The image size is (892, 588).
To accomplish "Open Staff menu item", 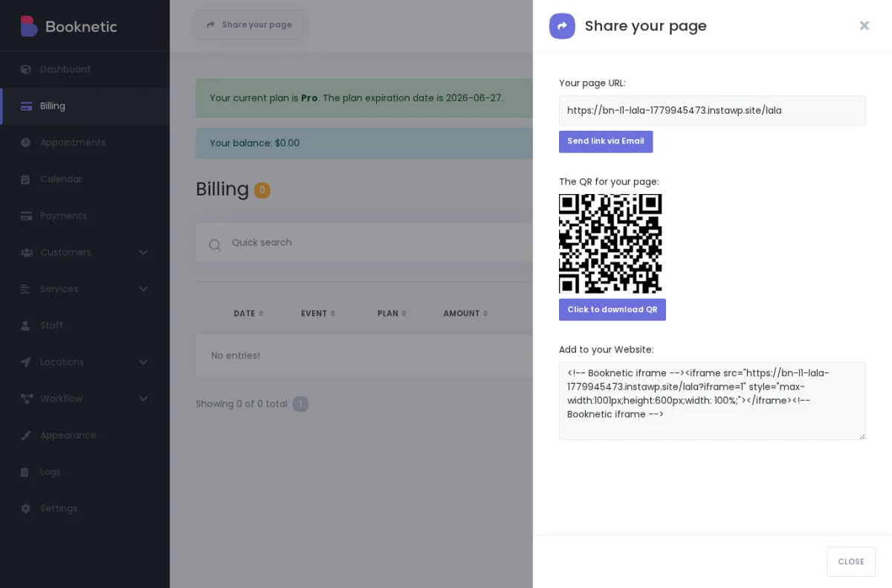I will [x=85, y=326].
